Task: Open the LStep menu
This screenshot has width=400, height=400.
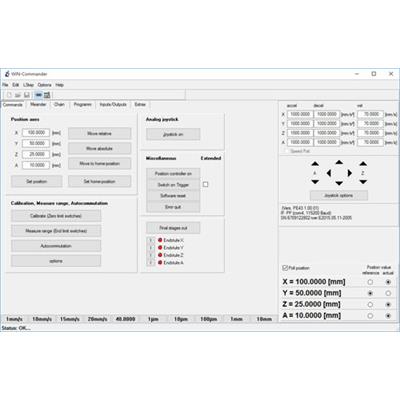Action: (28, 85)
